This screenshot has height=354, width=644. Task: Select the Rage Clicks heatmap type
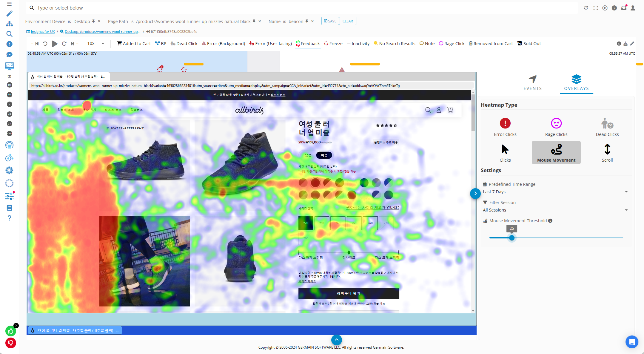coord(556,126)
